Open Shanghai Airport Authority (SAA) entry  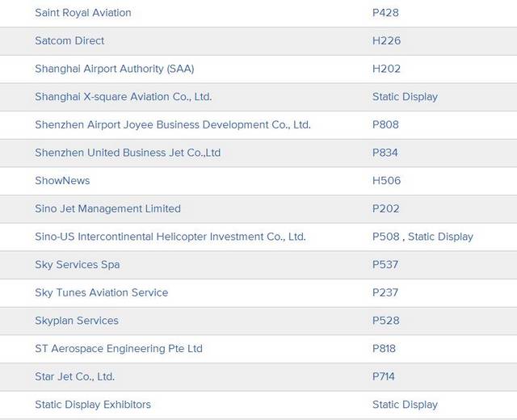pos(114,69)
